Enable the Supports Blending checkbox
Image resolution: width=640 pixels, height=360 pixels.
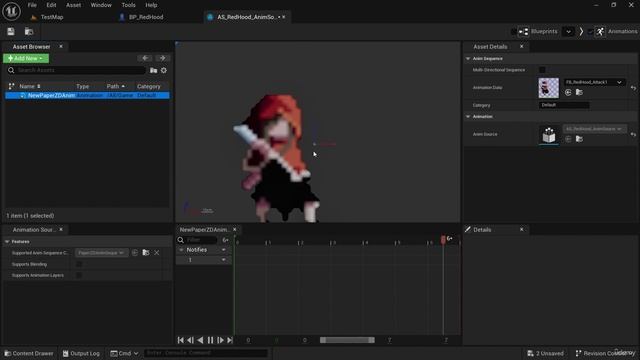(x=79, y=264)
